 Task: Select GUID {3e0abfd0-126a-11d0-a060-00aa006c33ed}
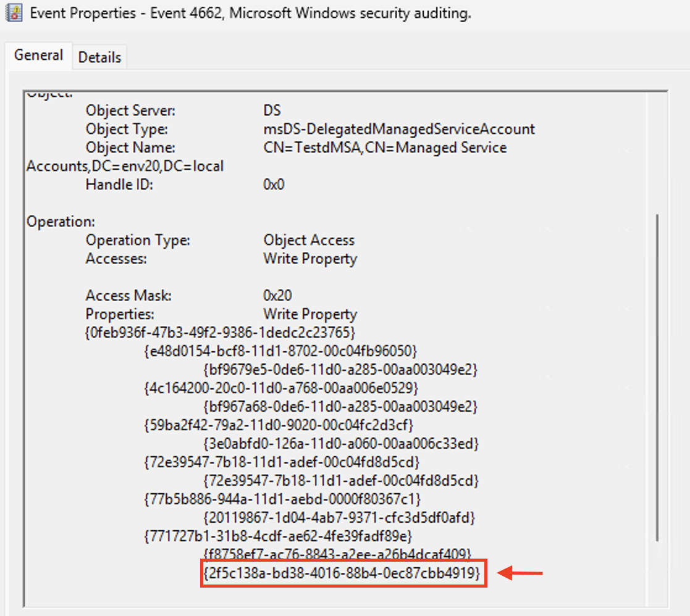coord(340,443)
